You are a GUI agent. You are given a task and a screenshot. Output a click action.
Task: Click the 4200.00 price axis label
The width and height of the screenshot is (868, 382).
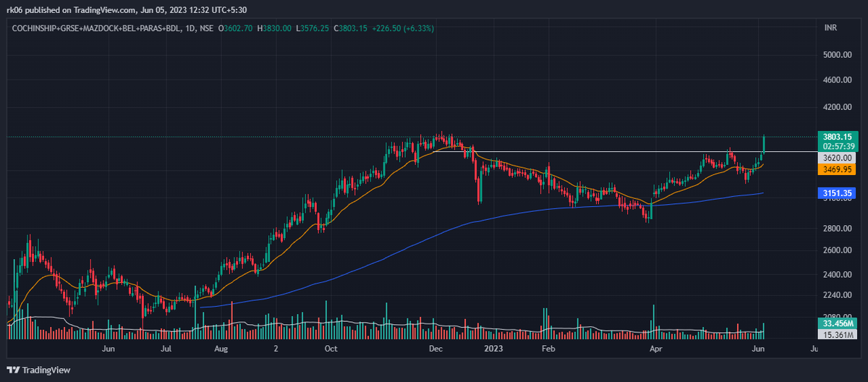click(x=836, y=107)
